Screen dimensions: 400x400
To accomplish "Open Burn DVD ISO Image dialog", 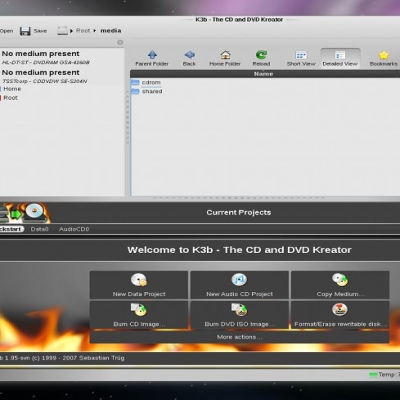I will [x=239, y=315].
